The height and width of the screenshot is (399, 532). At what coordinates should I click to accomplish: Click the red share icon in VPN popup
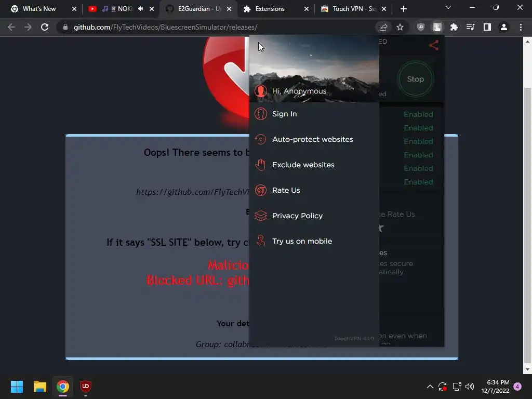(x=434, y=45)
